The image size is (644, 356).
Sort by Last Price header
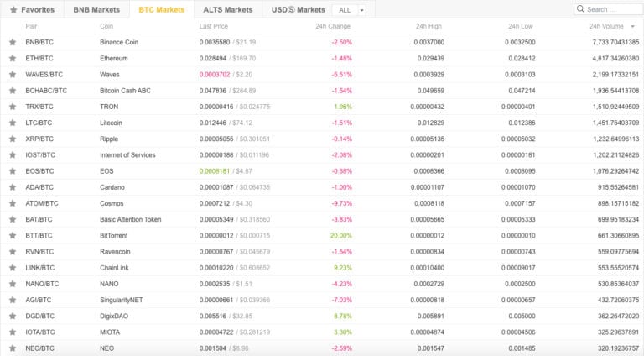(x=214, y=26)
